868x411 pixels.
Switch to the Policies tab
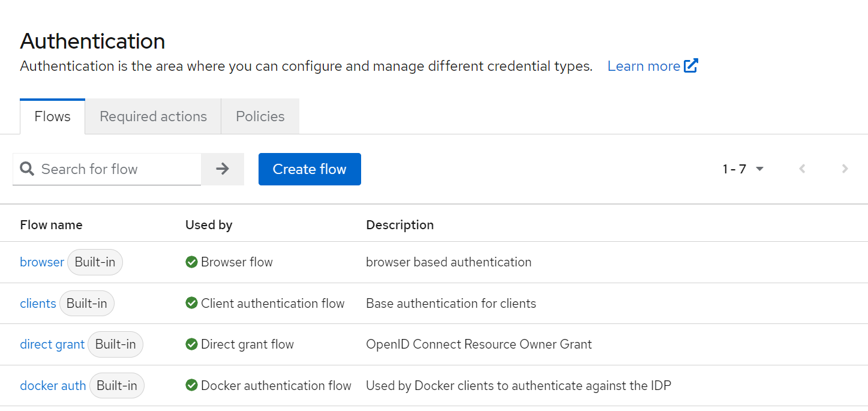pos(260,116)
